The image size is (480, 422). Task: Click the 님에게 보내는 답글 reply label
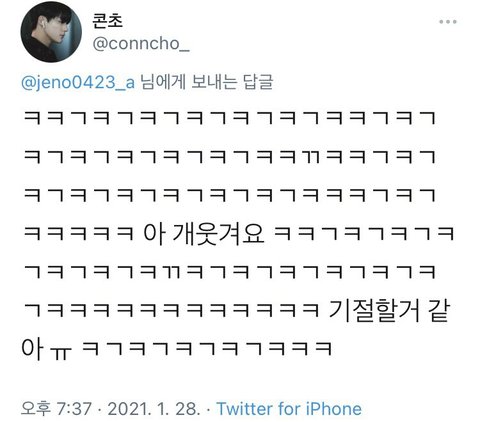click(x=206, y=82)
